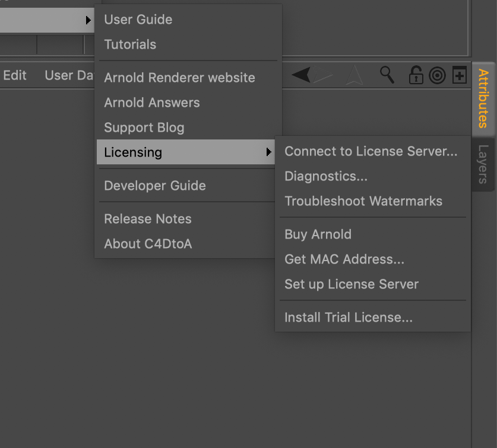Go back with the left arrow icon
The height and width of the screenshot is (448, 497).
(301, 75)
